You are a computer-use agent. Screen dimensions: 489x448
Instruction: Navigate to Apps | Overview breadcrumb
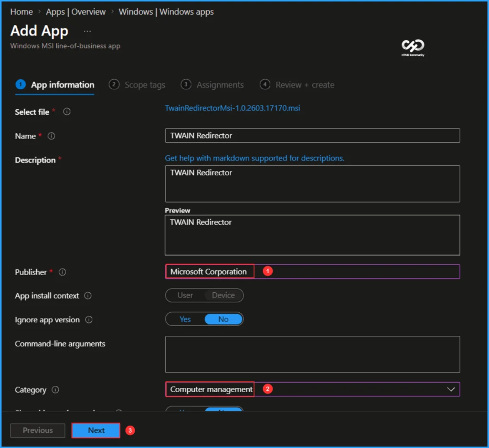76,12
